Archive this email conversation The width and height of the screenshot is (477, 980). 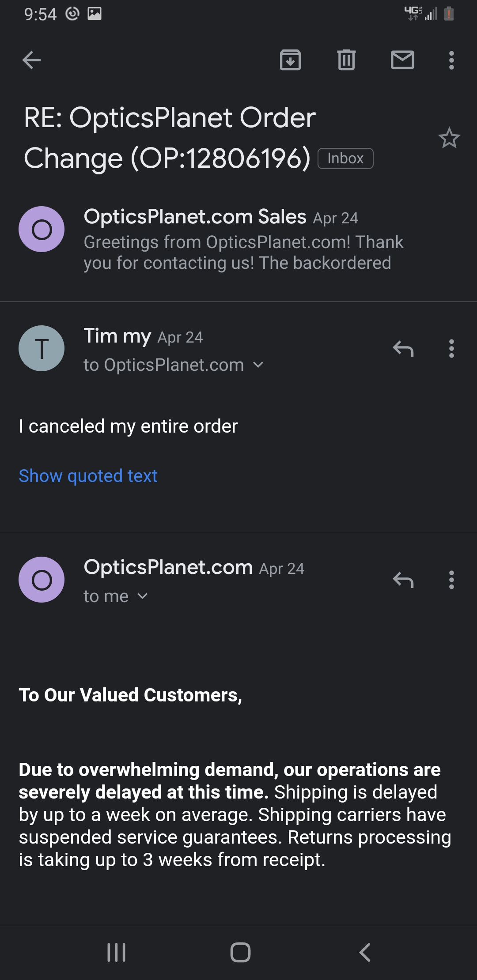290,60
